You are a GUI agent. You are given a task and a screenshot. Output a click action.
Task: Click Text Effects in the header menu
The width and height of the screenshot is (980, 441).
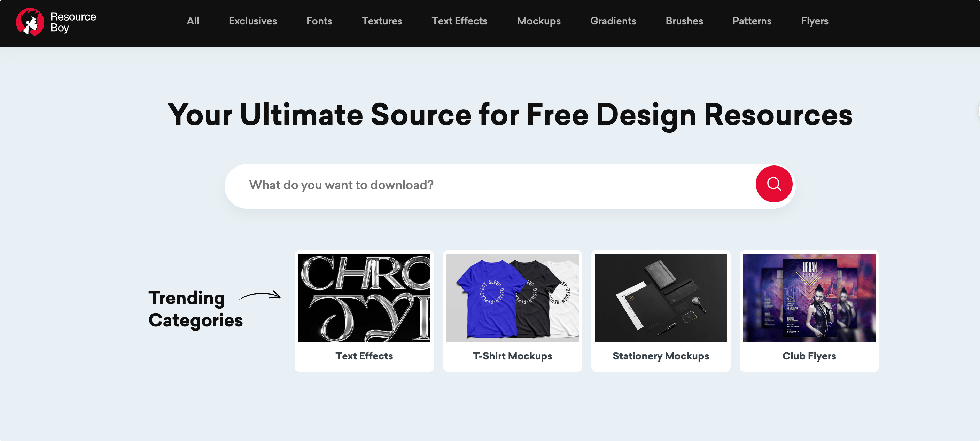(x=459, y=21)
